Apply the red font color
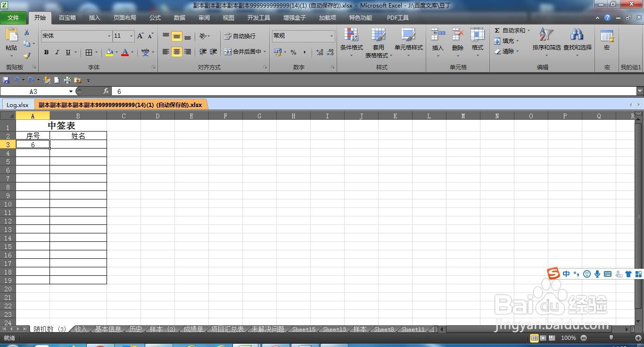This screenshot has width=644, height=347. [125, 52]
